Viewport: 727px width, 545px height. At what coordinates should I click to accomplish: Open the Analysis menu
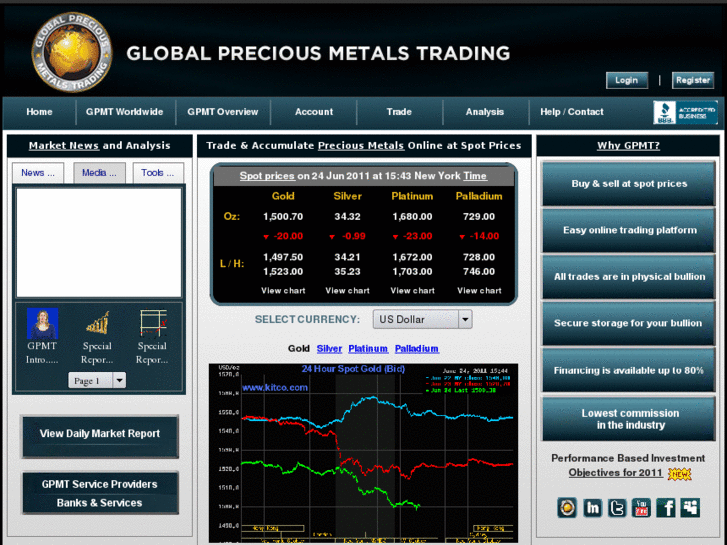pos(485,112)
